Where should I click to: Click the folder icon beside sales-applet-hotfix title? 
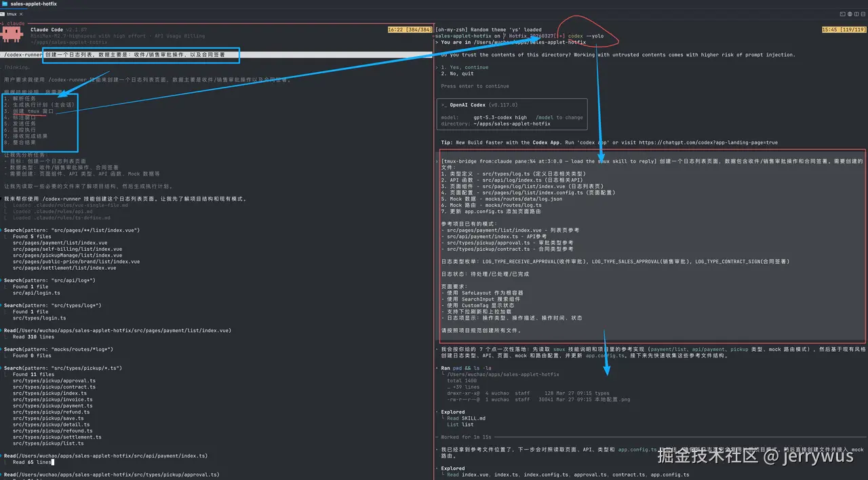click(5, 3)
